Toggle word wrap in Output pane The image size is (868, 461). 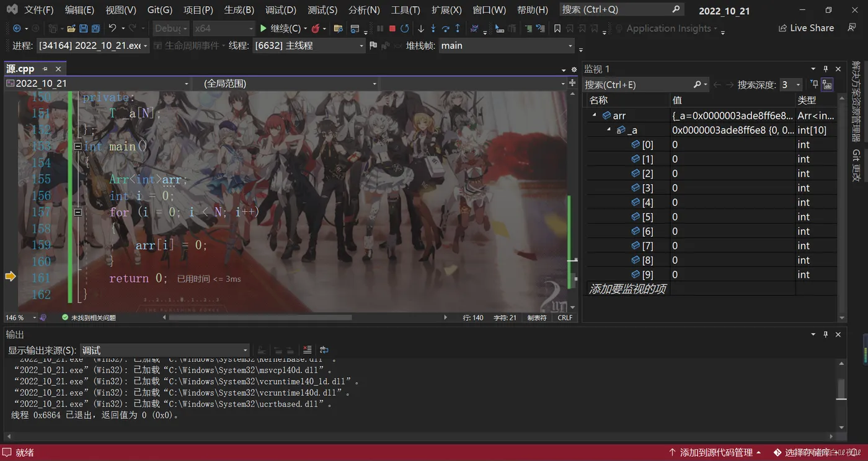pos(324,350)
